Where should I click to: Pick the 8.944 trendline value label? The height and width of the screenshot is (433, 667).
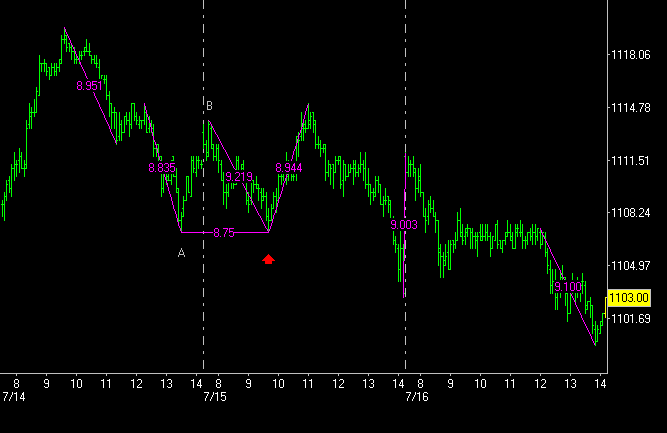pyautogui.click(x=288, y=168)
